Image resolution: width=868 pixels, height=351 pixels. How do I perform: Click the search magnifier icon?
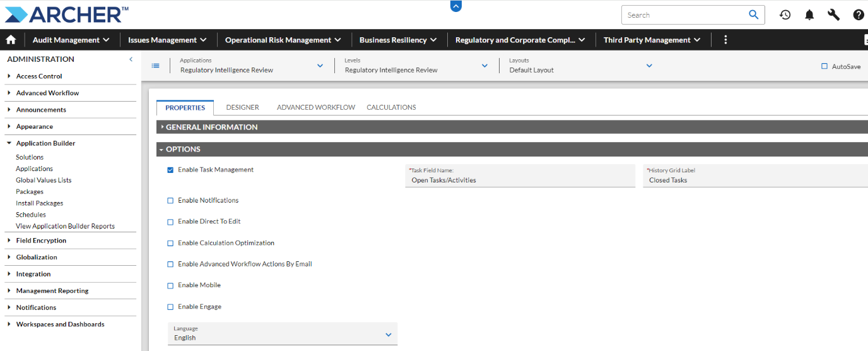753,15
